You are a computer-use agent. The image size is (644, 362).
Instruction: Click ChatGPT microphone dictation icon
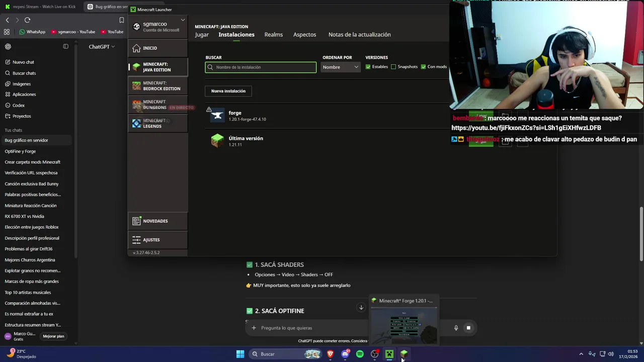point(456,328)
